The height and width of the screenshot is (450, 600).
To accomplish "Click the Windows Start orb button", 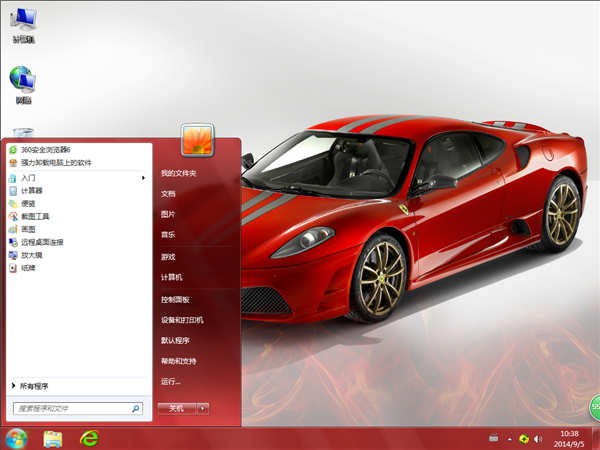I will 16,438.
